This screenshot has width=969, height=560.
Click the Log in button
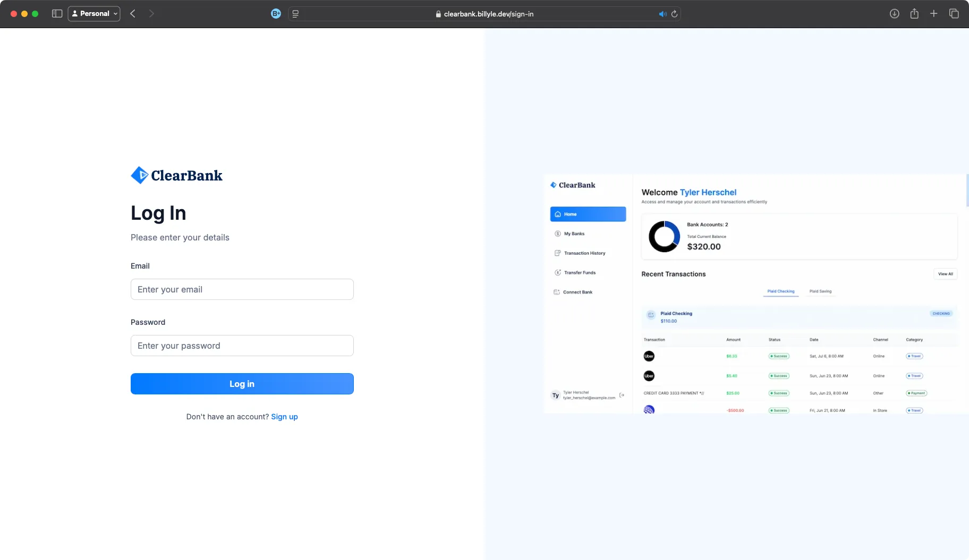pyautogui.click(x=242, y=383)
